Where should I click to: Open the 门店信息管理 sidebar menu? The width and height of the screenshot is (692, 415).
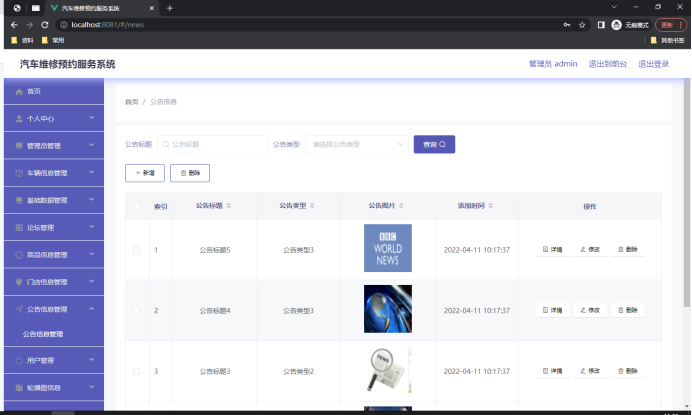point(54,282)
